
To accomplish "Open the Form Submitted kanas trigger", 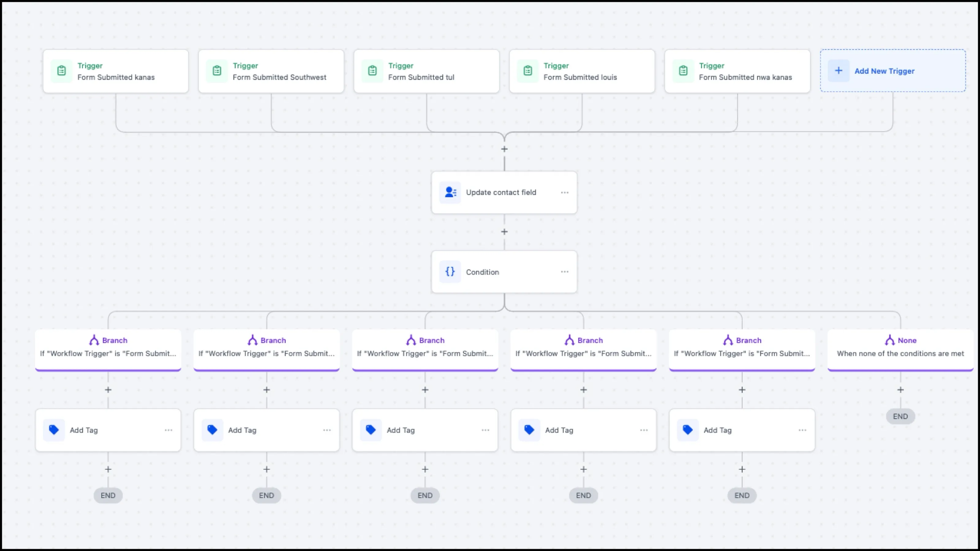I will pyautogui.click(x=116, y=71).
